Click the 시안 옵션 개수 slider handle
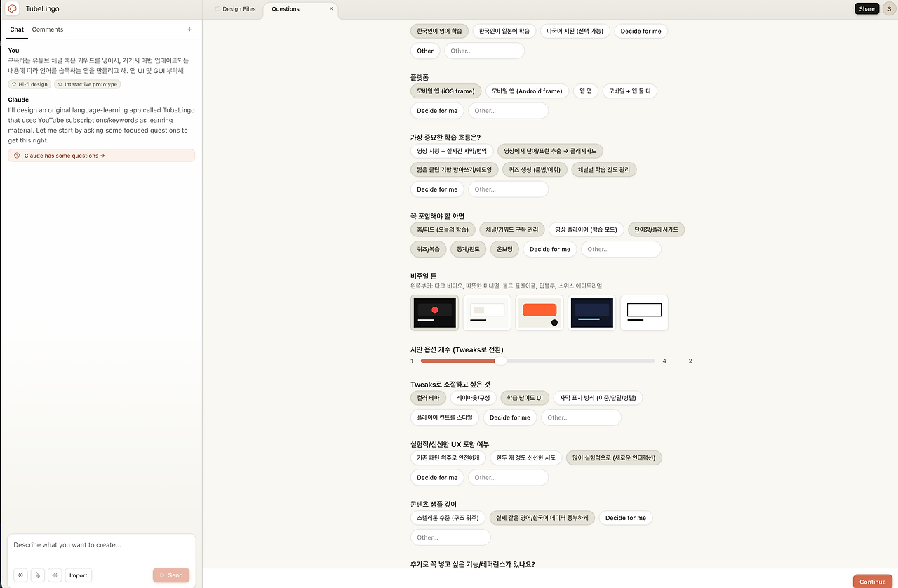 click(500, 361)
